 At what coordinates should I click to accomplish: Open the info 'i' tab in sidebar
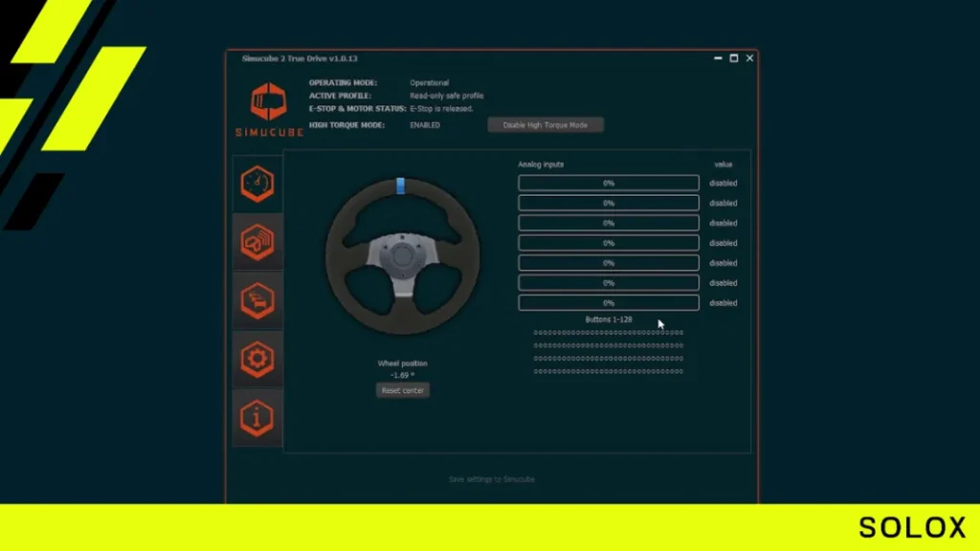[257, 417]
